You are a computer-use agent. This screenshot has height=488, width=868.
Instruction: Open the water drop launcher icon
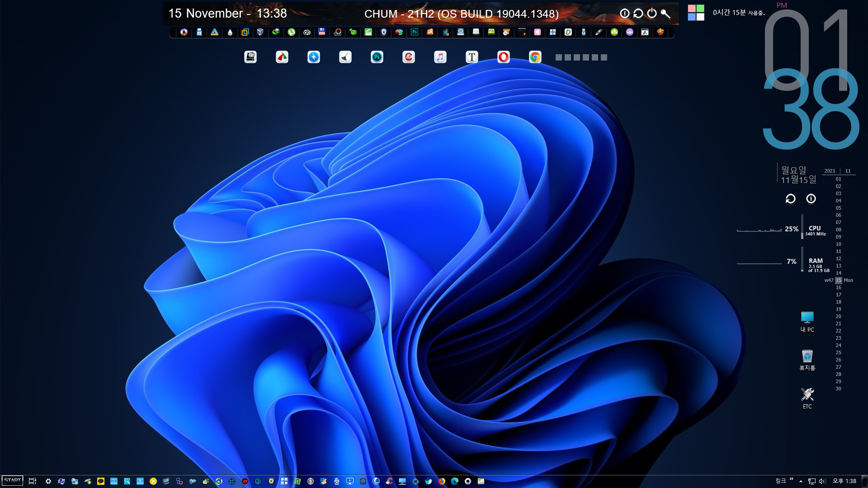tap(230, 32)
